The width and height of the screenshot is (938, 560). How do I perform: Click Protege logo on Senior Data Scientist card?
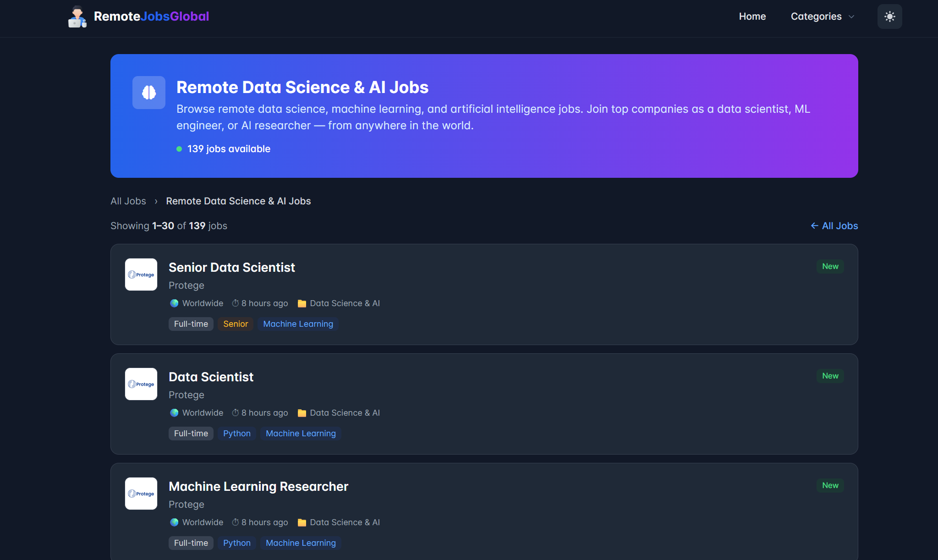[141, 275]
